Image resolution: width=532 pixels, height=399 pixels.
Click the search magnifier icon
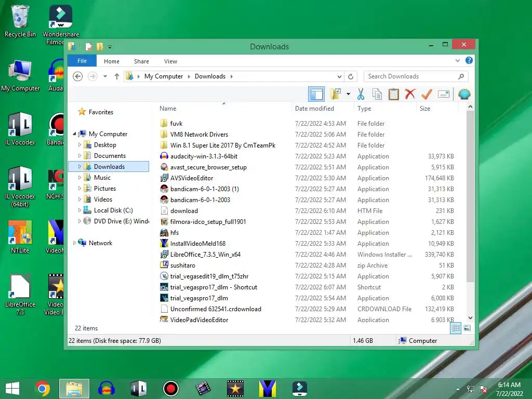tap(461, 76)
